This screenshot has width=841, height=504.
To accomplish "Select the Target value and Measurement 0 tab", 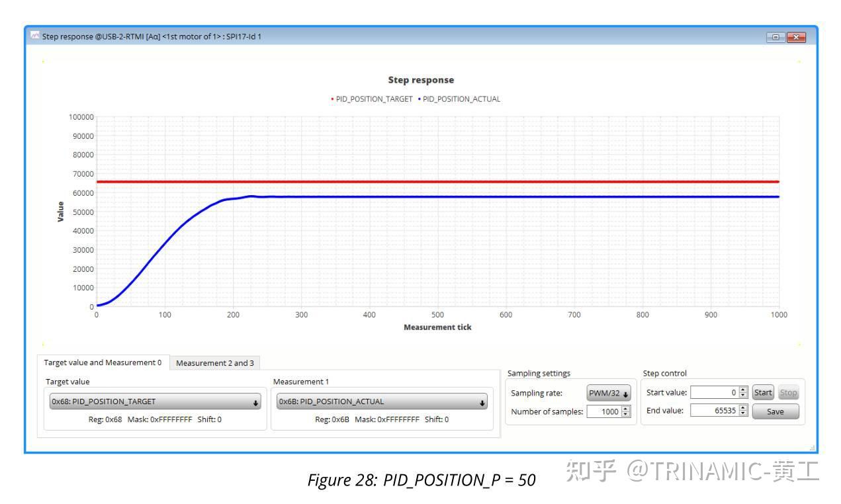I will (x=104, y=363).
